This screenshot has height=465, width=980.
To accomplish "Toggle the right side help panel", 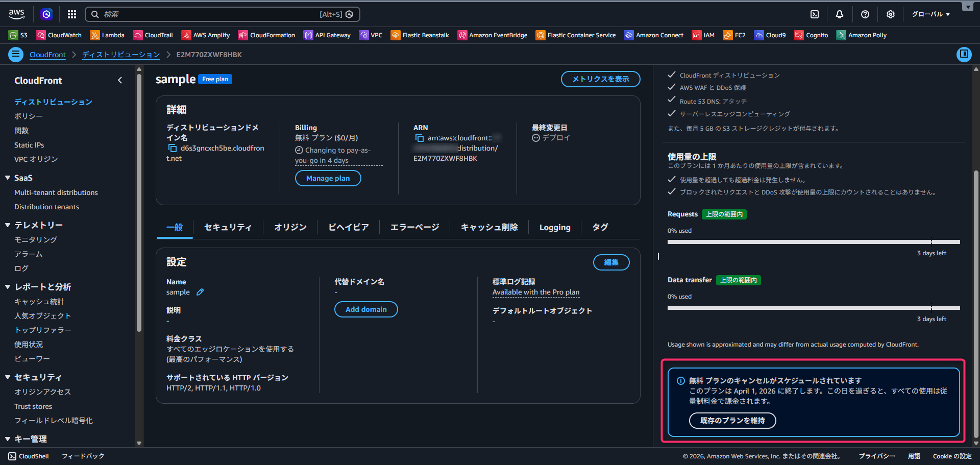I will click(x=964, y=54).
